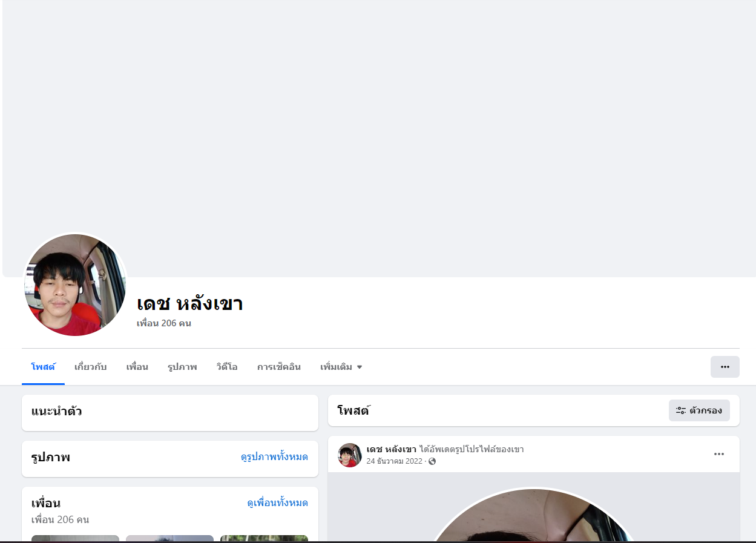The height and width of the screenshot is (543, 756).
Task: Click the globe public-audience icon on post
Action: pyautogui.click(x=432, y=461)
